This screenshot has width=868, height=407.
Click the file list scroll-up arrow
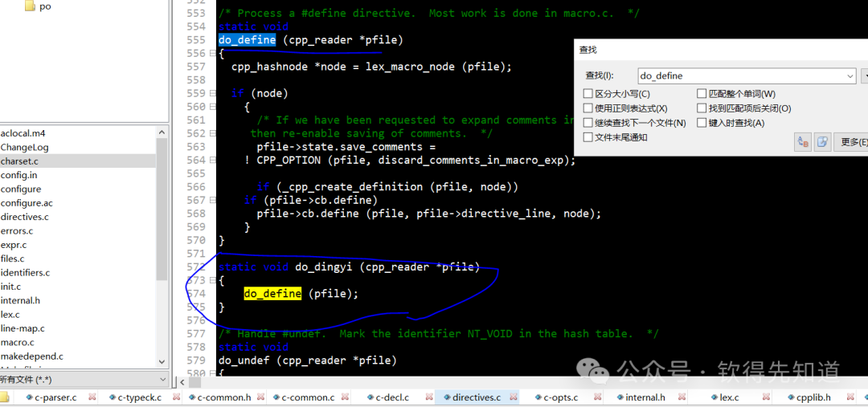point(162,132)
